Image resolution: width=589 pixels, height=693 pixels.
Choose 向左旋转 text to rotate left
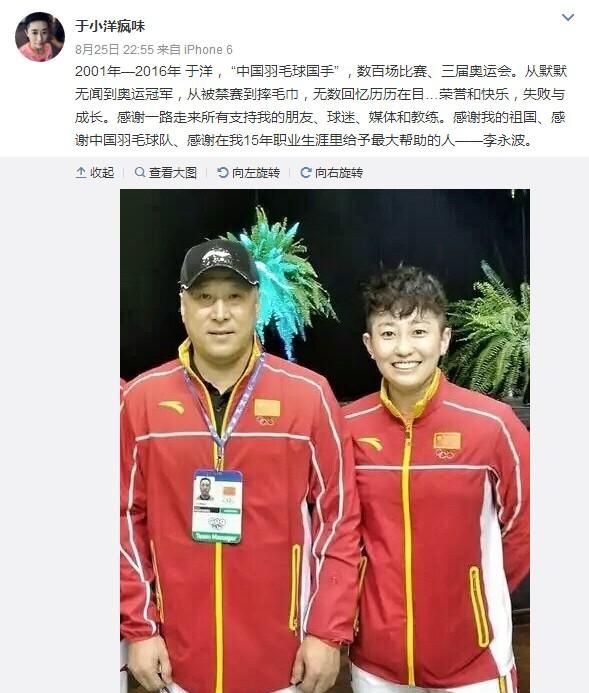pyautogui.click(x=256, y=173)
